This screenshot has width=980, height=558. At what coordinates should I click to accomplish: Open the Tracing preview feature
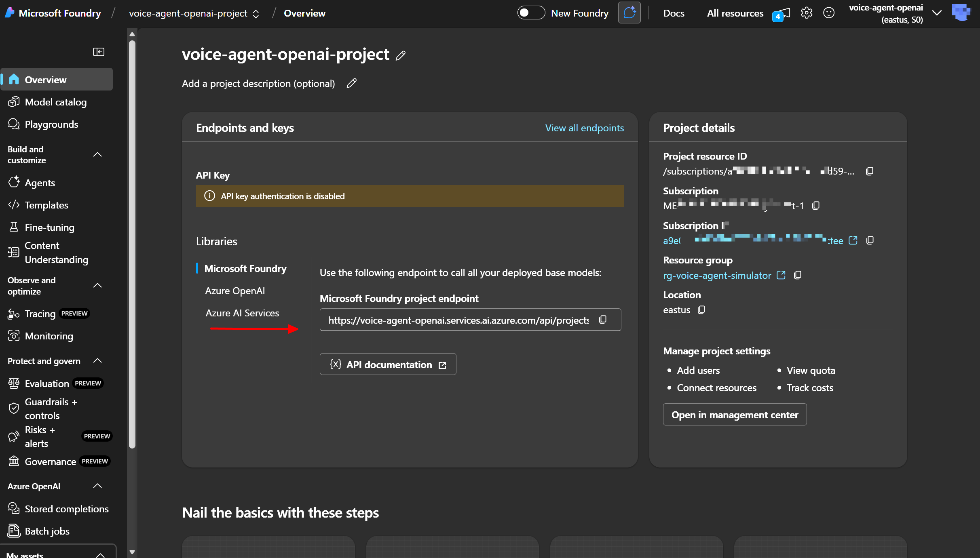tap(39, 314)
